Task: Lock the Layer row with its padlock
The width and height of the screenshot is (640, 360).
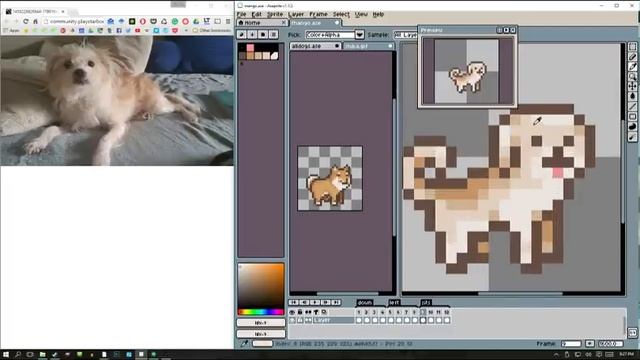Action: pyautogui.click(x=300, y=320)
